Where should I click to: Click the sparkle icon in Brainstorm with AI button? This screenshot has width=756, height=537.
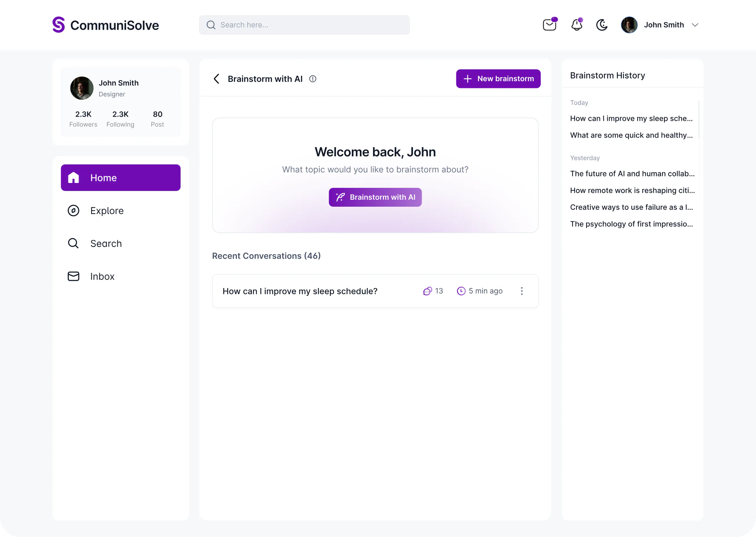(x=340, y=197)
